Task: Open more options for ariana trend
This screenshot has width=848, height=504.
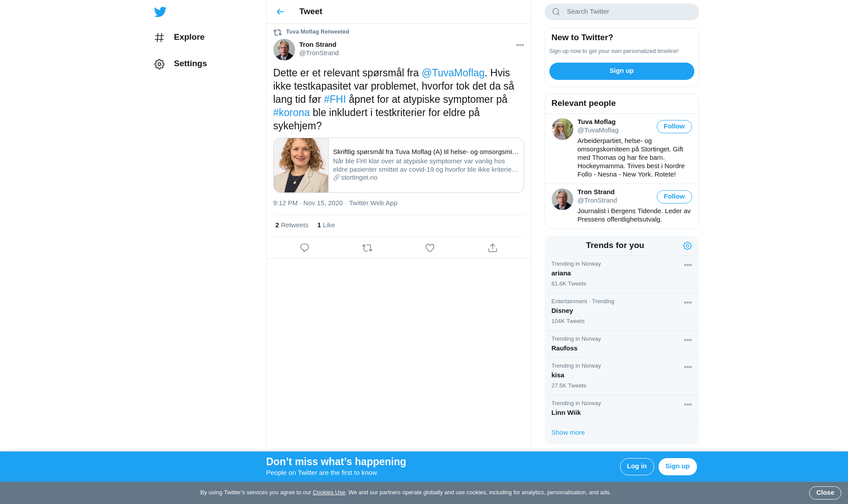Action: pos(688,265)
